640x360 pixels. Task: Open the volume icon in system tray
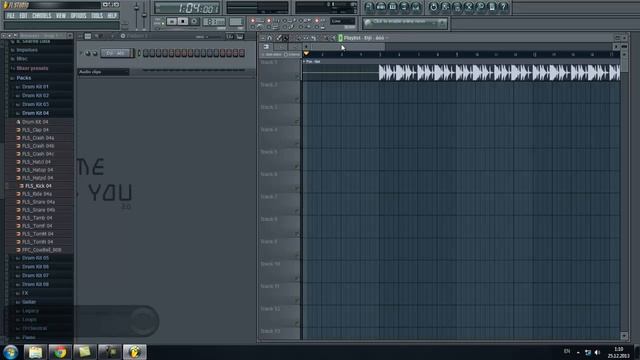[x=598, y=352]
